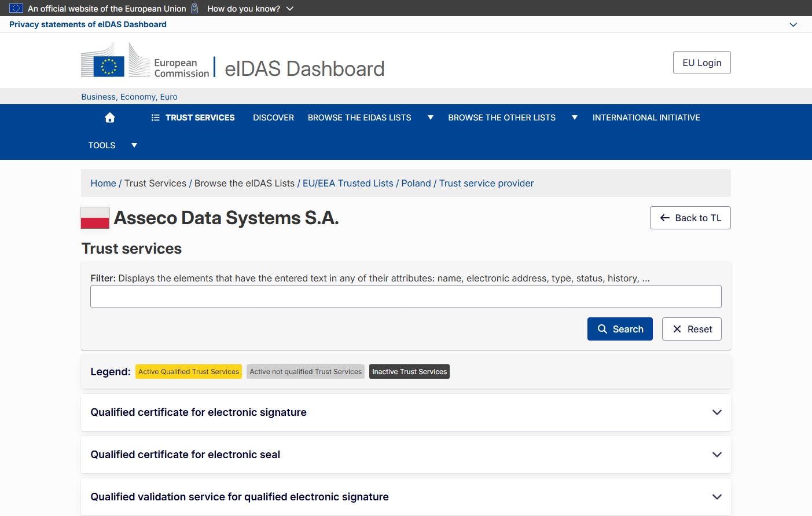Viewport: 812px width, 516px height.
Task: Go back with Back to TL button
Action: click(690, 218)
